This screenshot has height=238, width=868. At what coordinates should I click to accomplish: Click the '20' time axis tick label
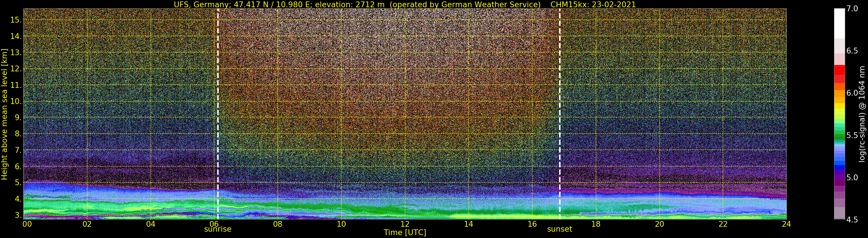click(659, 224)
